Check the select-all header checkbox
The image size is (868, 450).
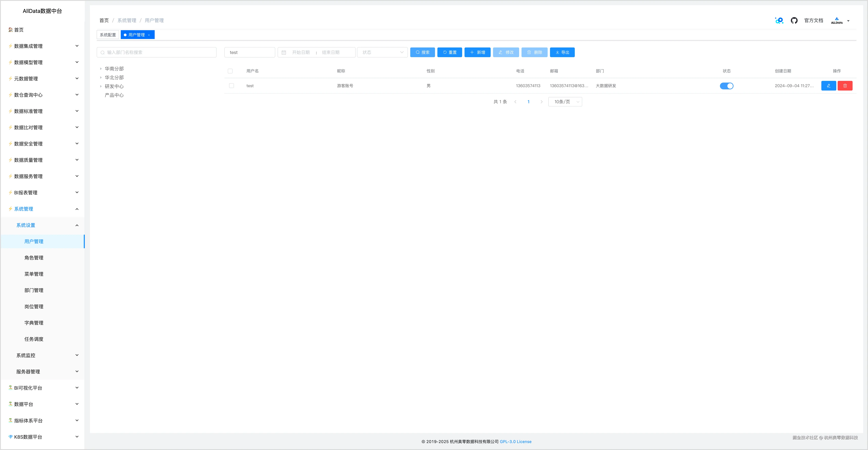pos(230,71)
